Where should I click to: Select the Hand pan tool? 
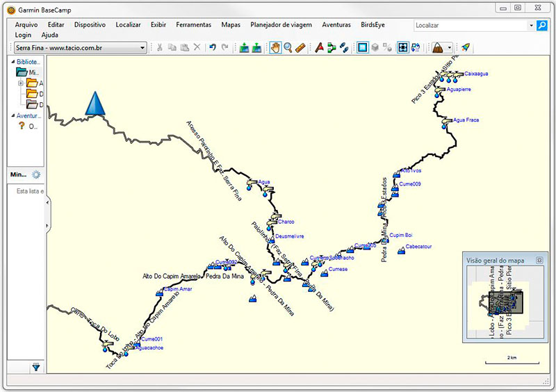(x=275, y=47)
